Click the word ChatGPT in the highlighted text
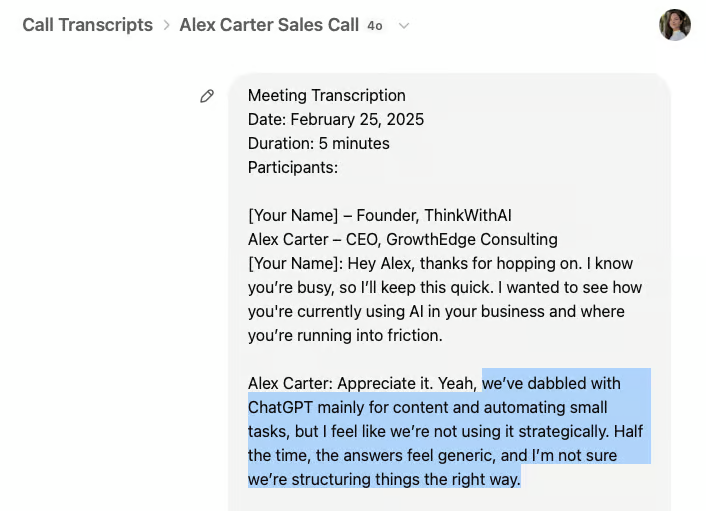 280,407
